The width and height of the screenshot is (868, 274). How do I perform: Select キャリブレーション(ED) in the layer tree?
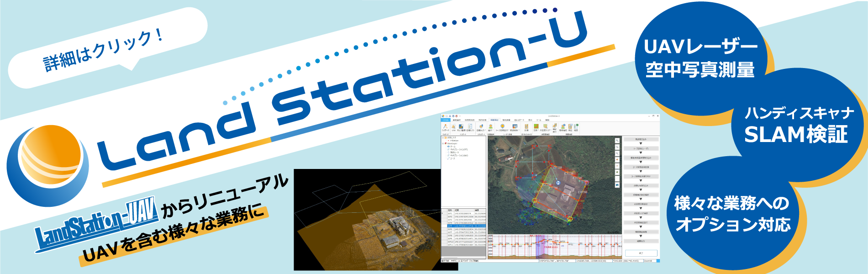[x=458, y=155]
